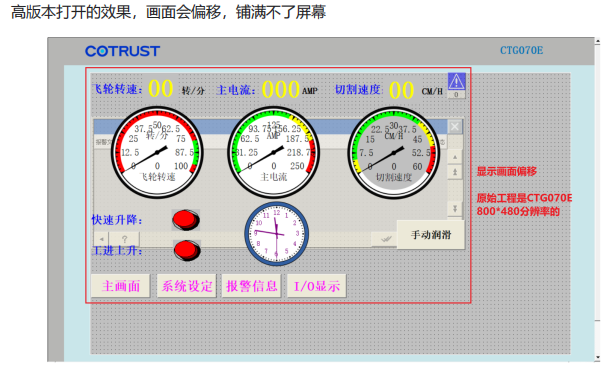Select the 切割速度 gauge
The height and width of the screenshot is (372, 611).
394,153
